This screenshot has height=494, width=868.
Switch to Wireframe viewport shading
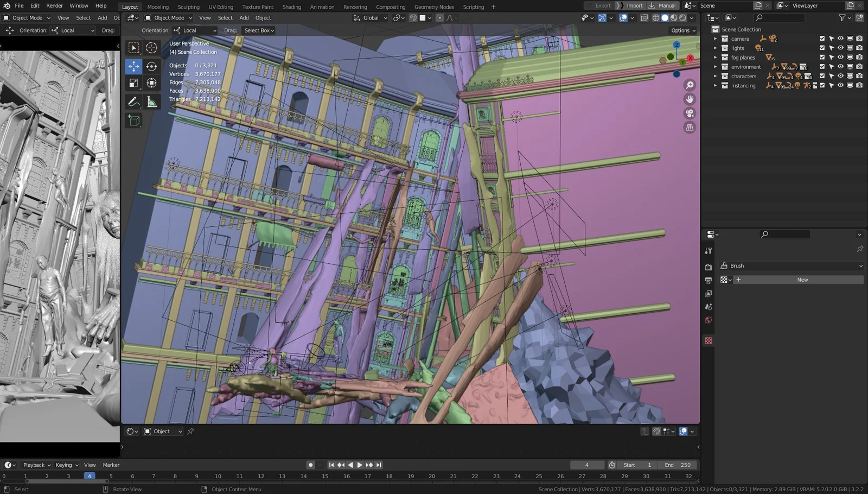coord(656,18)
